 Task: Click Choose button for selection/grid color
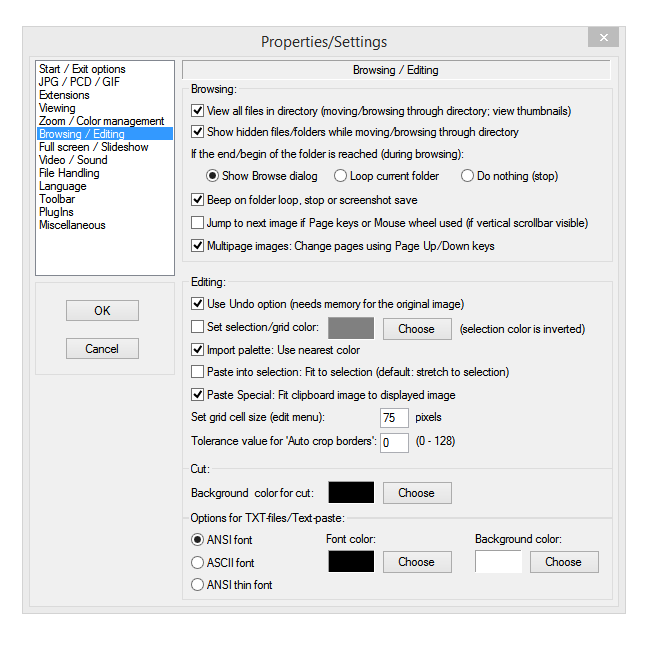pyautogui.click(x=417, y=329)
